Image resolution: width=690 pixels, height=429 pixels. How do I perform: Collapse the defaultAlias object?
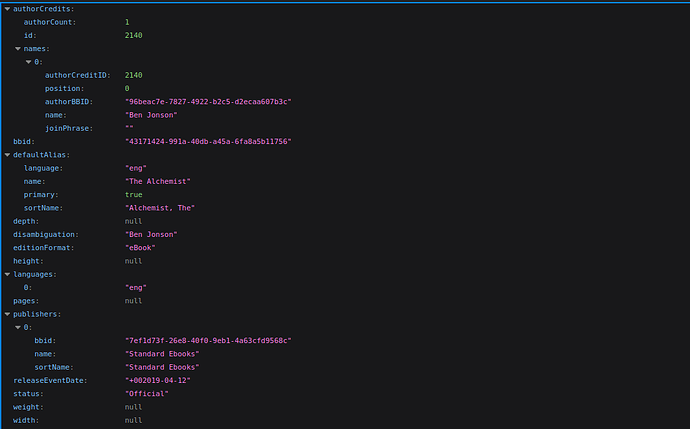(6, 155)
